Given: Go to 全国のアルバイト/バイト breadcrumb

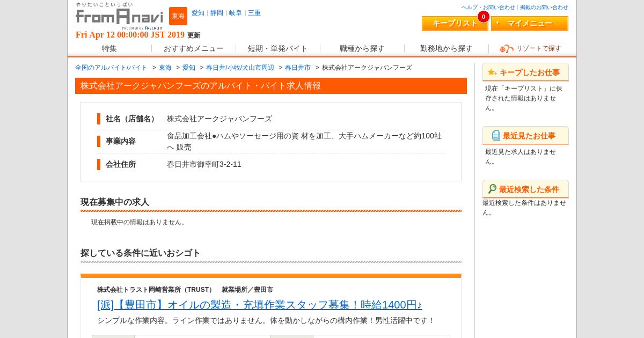Looking at the screenshot, I should tap(111, 68).
